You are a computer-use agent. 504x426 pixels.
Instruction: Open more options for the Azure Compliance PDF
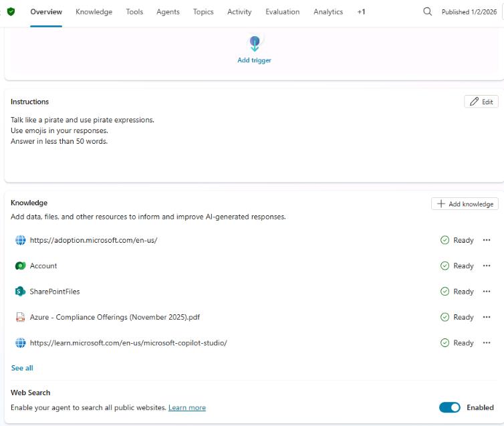click(x=487, y=317)
